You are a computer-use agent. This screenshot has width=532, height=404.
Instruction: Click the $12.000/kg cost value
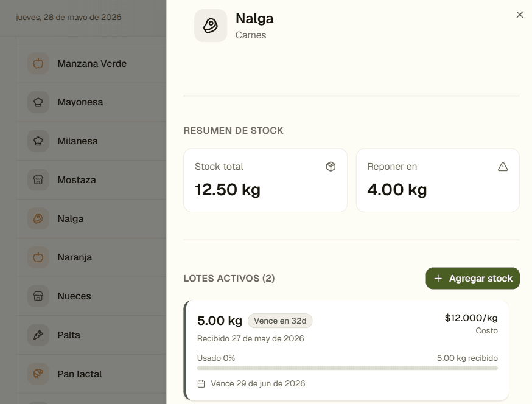click(471, 318)
